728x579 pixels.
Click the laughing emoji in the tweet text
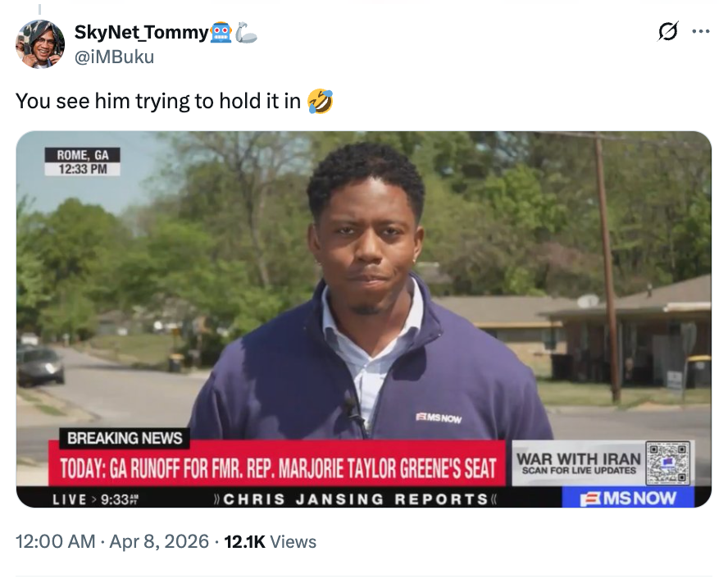tap(321, 102)
